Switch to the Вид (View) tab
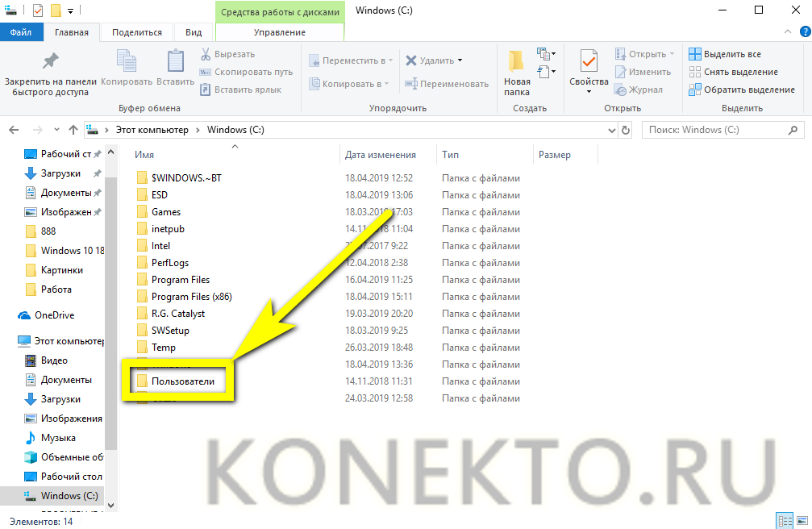This screenshot has height=529, width=812. point(194,32)
